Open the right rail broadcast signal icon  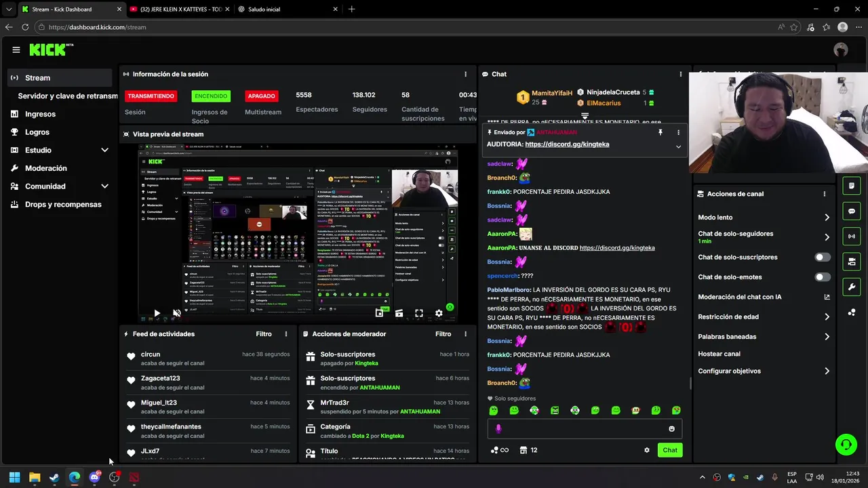(852, 236)
